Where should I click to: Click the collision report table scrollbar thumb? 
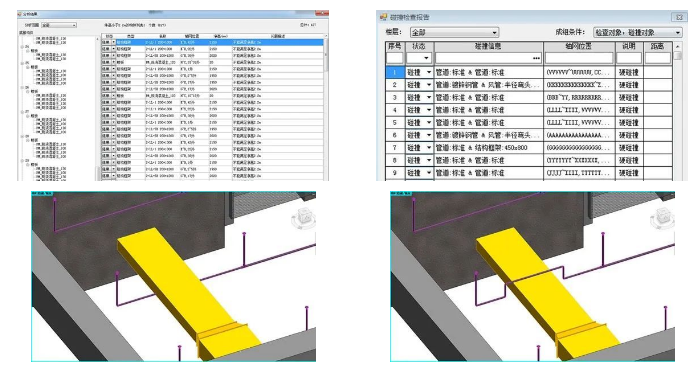click(677, 56)
